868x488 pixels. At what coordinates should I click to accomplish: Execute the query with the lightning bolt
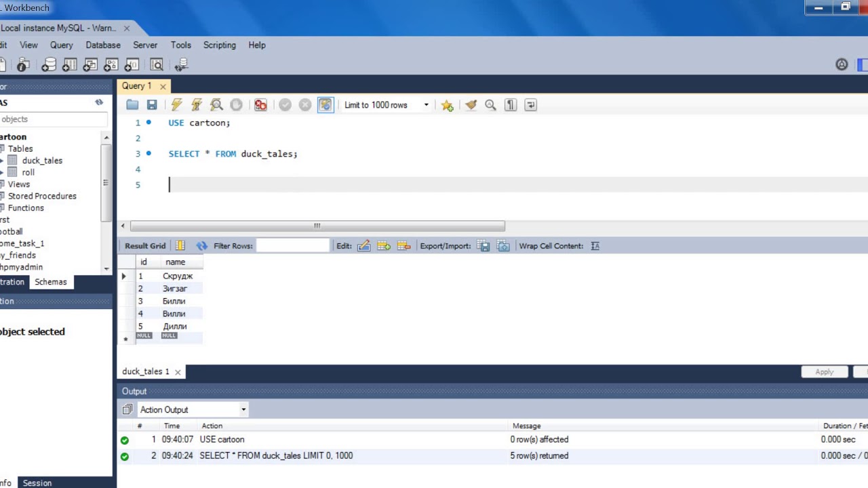click(x=176, y=105)
